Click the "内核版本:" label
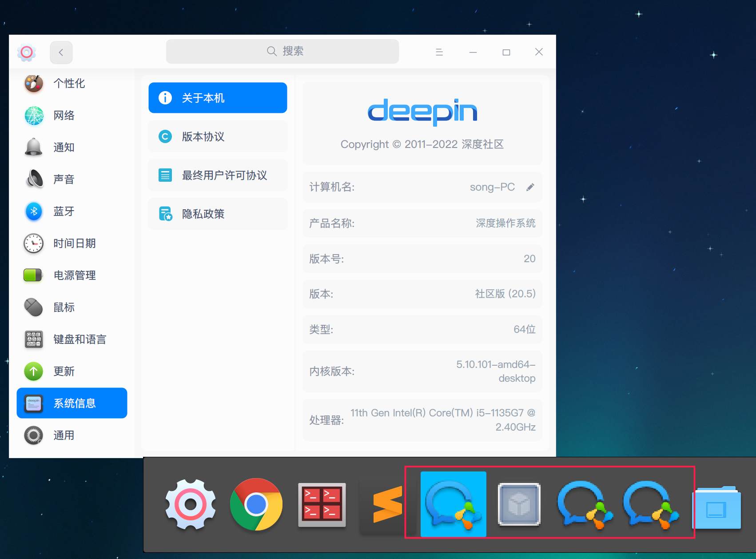Screen dimensions: 756x559 332,371
